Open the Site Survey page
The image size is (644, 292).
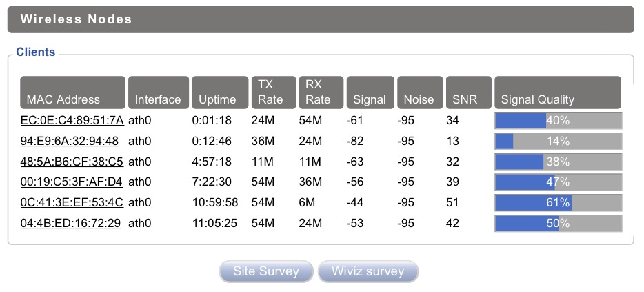266,271
